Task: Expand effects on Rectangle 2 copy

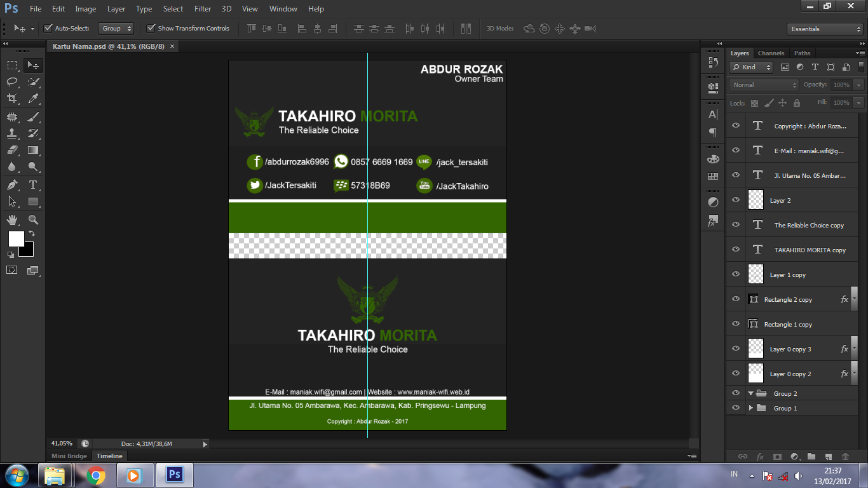Action: [855, 299]
